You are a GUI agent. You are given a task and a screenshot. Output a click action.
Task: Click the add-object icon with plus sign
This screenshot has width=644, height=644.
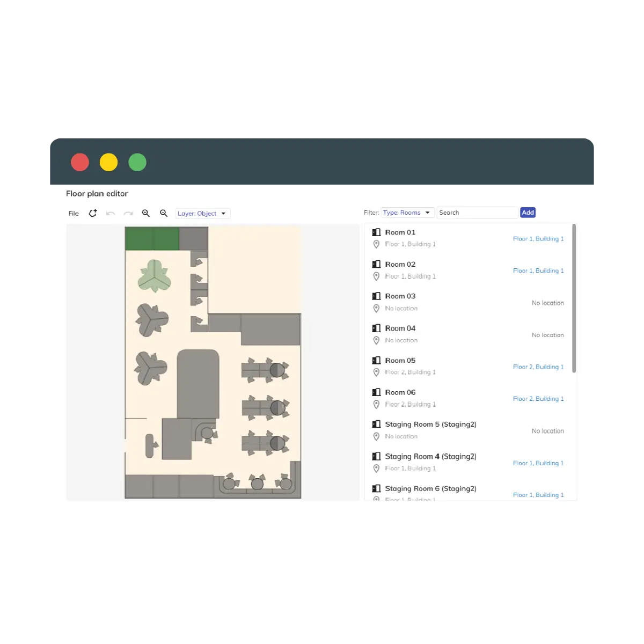(93, 213)
